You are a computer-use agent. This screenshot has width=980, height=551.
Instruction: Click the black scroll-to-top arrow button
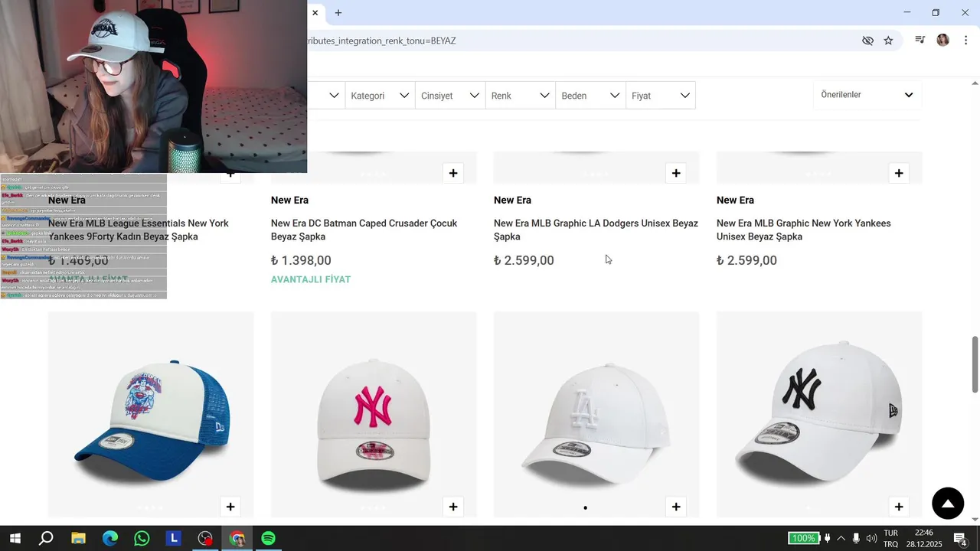(948, 503)
